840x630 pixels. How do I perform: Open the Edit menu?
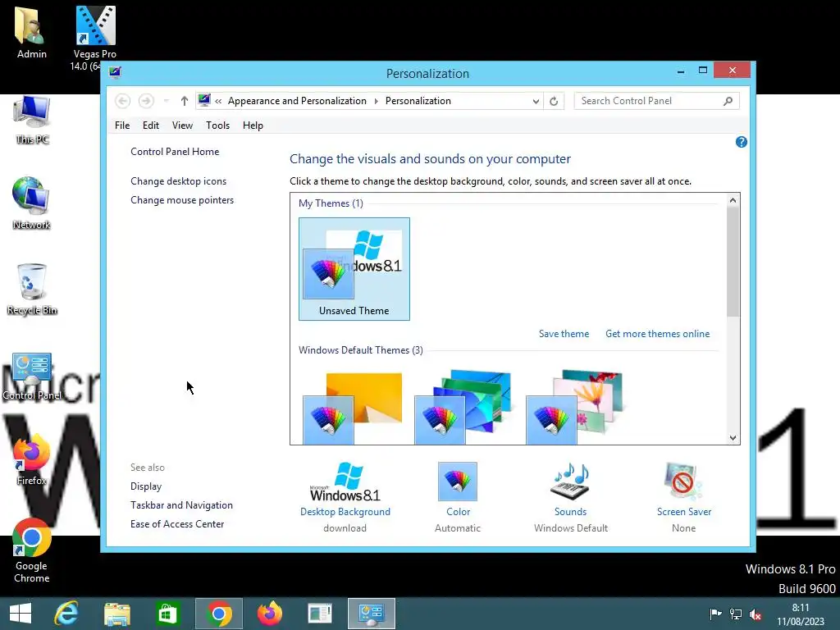pyautogui.click(x=151, y=126)
